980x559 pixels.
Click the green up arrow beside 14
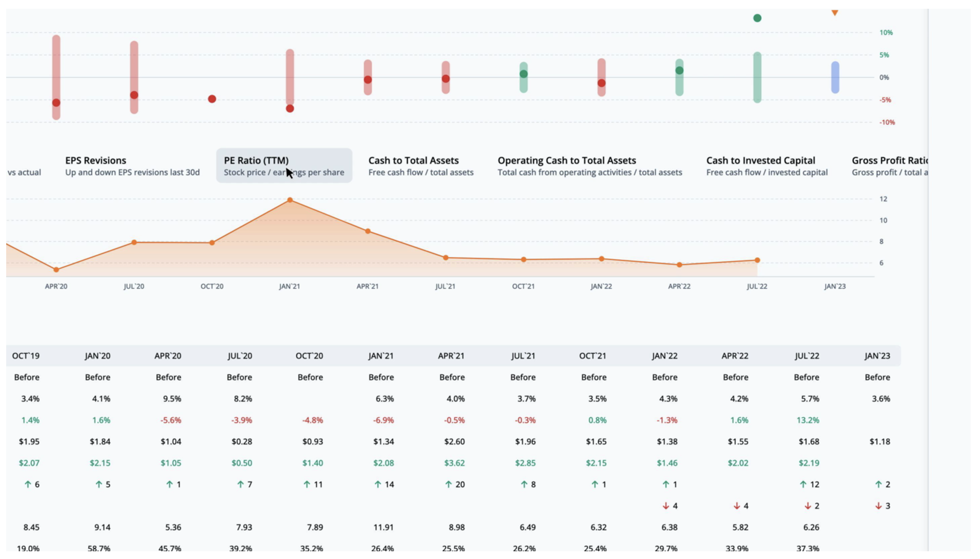(378, 484)
